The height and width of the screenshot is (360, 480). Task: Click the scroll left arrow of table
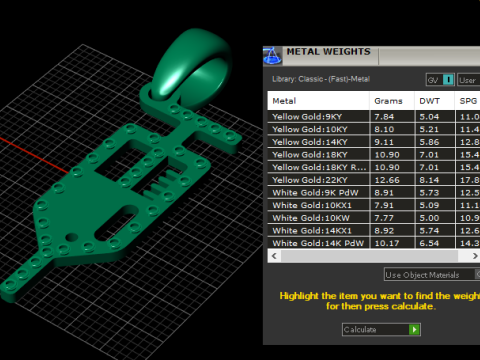point(274,256)
